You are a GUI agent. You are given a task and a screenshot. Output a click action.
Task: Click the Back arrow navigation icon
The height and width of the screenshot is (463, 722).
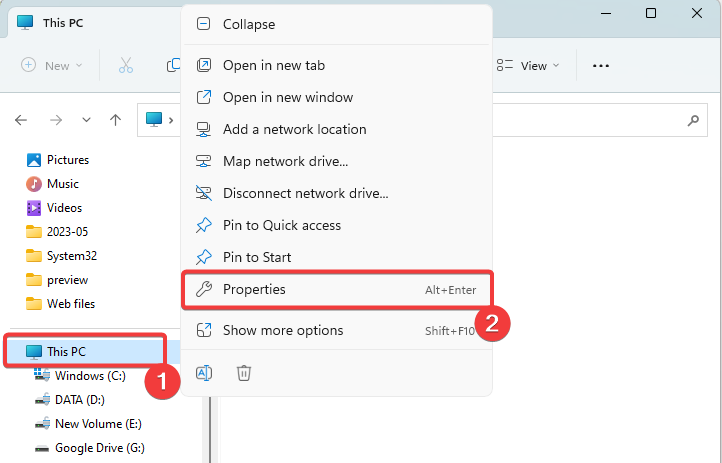[21, 120]
